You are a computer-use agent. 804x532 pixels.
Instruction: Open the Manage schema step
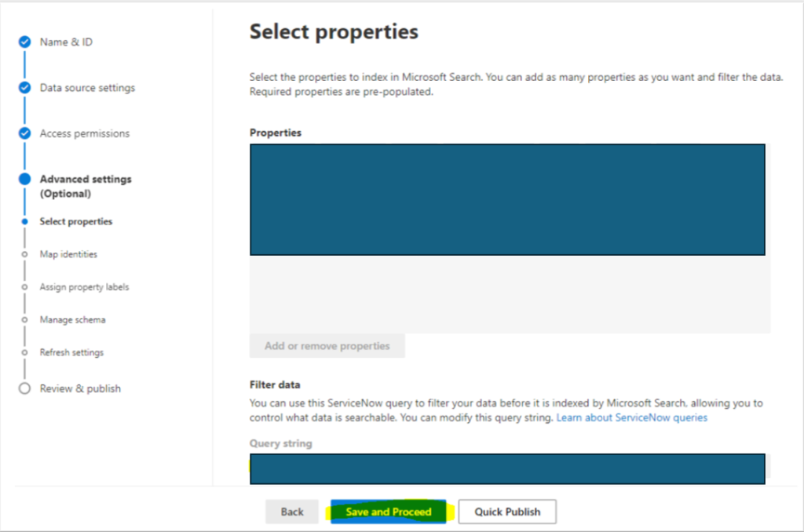pyautogui.click(x=71, y=319)
